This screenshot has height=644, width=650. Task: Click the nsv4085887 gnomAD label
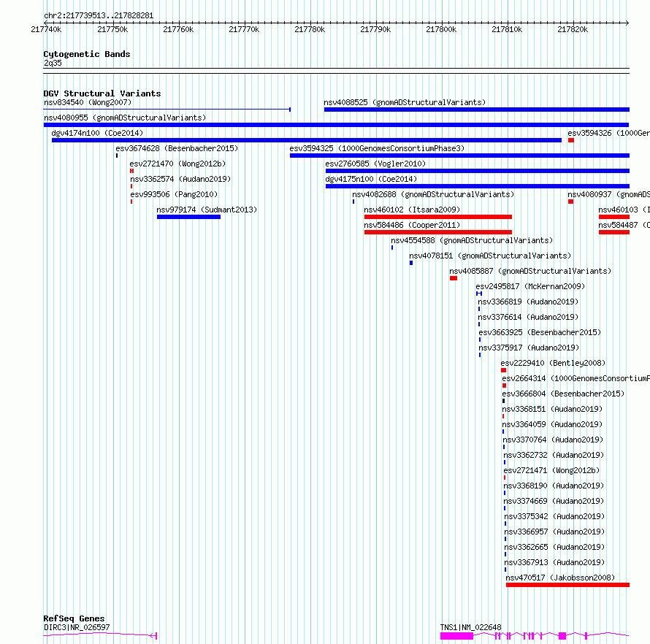(530, 271)
